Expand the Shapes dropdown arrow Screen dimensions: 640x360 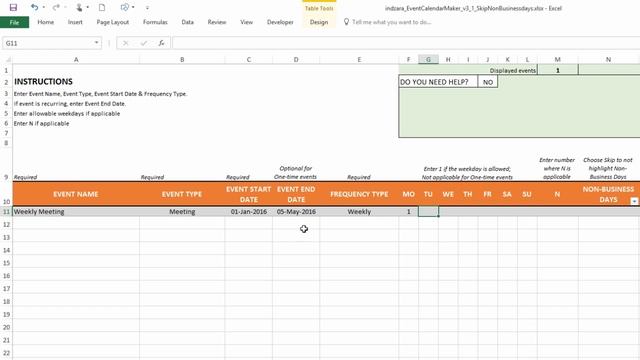click(133, 7)
